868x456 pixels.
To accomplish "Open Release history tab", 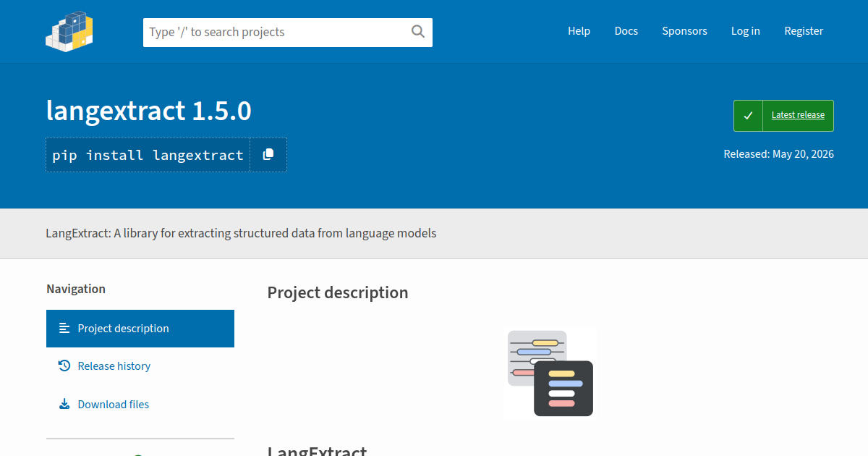I will coord(140,366).
